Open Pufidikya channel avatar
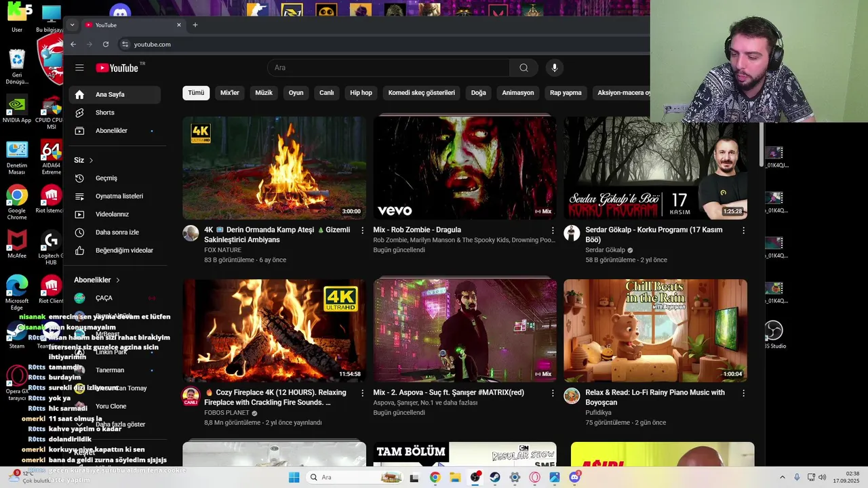Viewport: 868px width, 488px height. click(572, 396)
